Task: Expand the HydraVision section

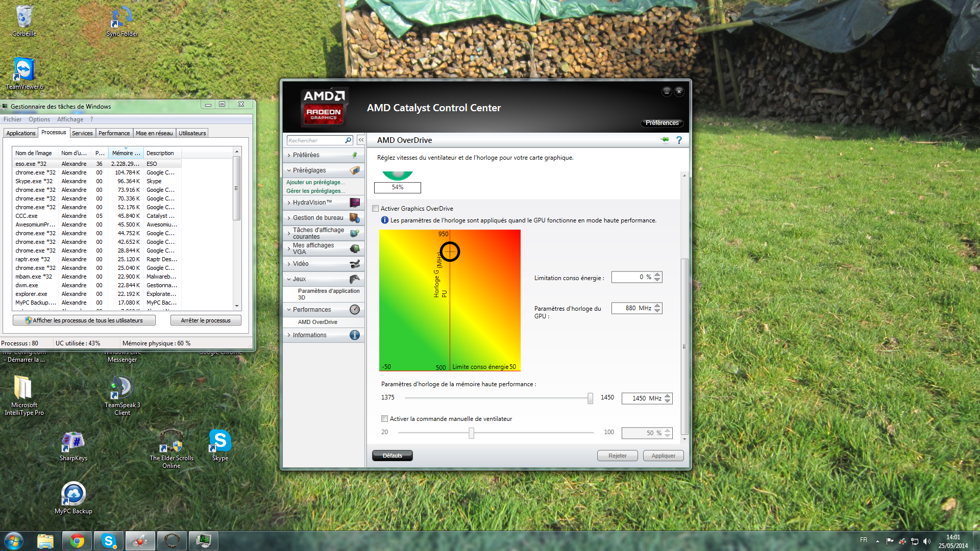Action: [x=312, y=203]
